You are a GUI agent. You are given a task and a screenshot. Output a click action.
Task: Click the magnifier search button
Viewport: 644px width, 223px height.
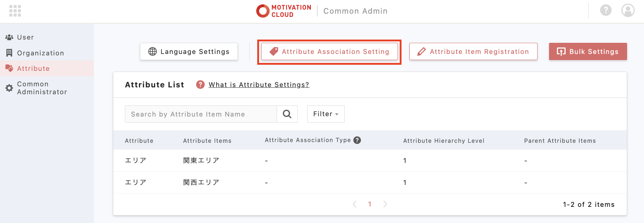click(x=287, y=114)
